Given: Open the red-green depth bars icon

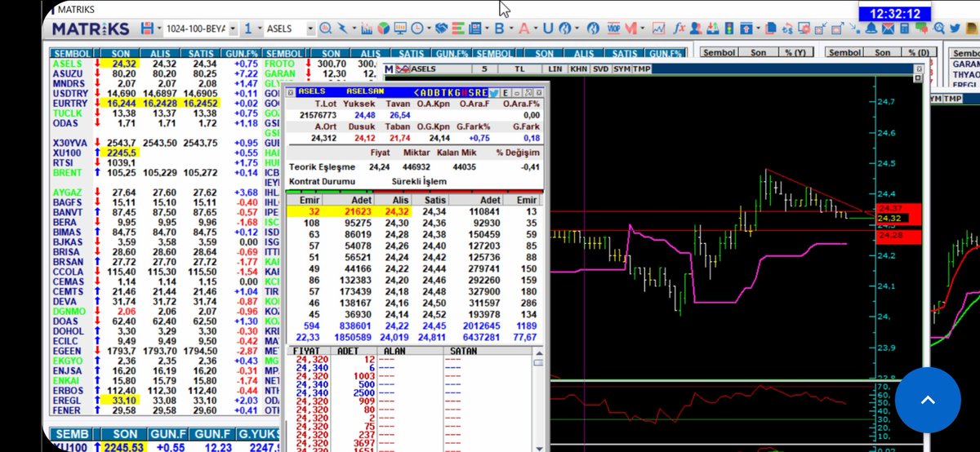Looking at the screenshot, I should (458, 29).
